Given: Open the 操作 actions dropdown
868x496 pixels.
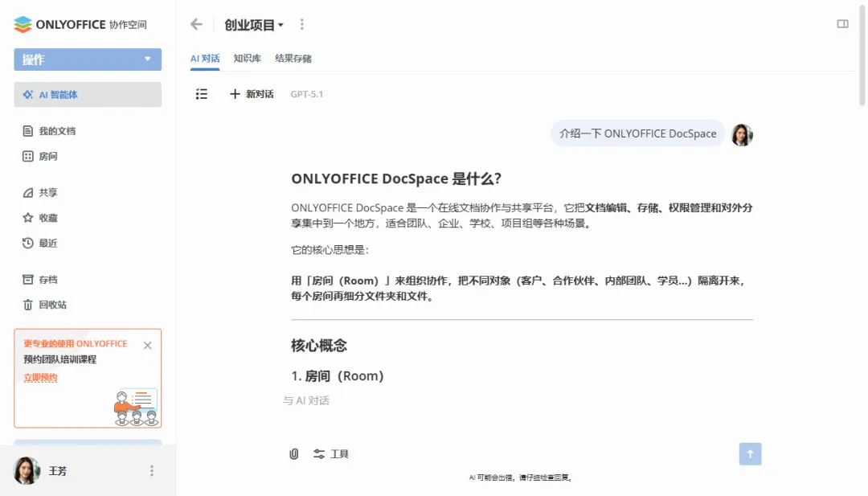Looking at the screenshot, I should pyautogui.click(x=88, y=59).
